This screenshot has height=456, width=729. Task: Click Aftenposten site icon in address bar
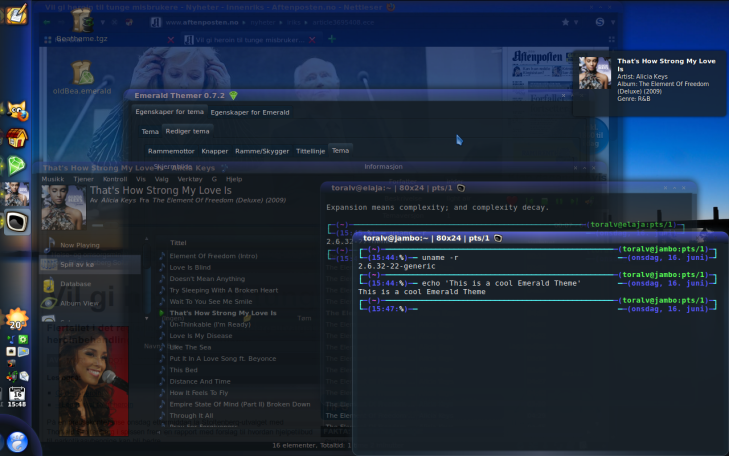[x=156, y=22]
